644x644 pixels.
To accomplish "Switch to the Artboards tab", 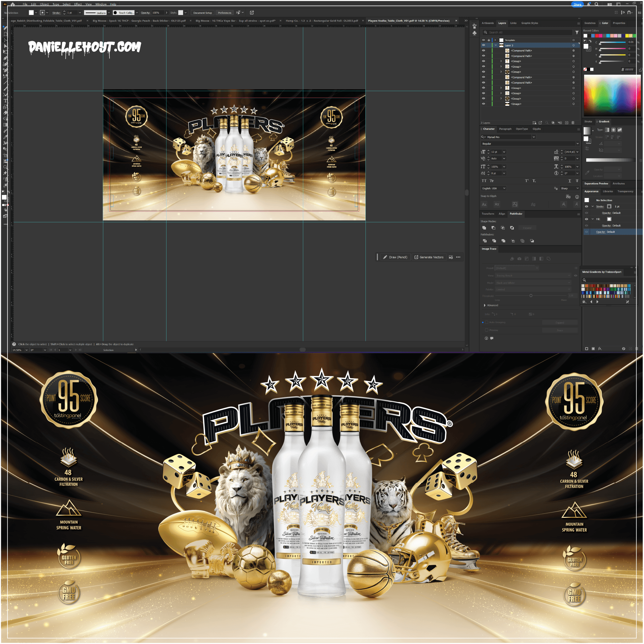I will 488,23.
